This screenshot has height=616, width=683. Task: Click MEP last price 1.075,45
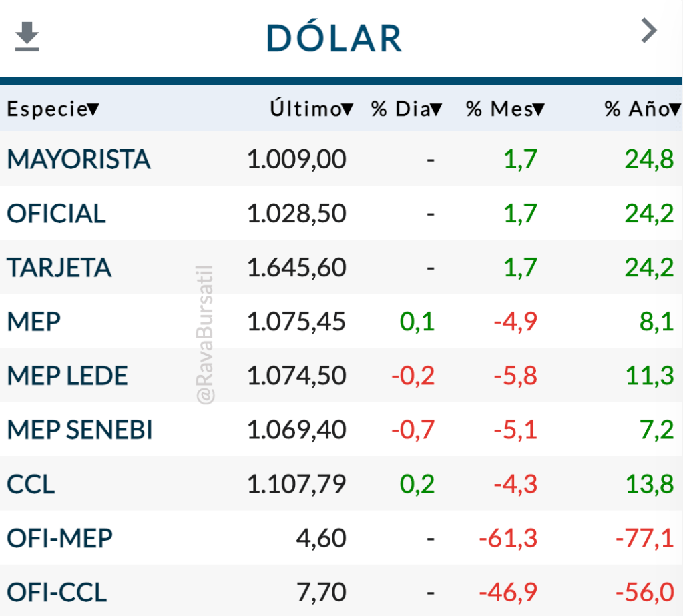coord(296,322)
